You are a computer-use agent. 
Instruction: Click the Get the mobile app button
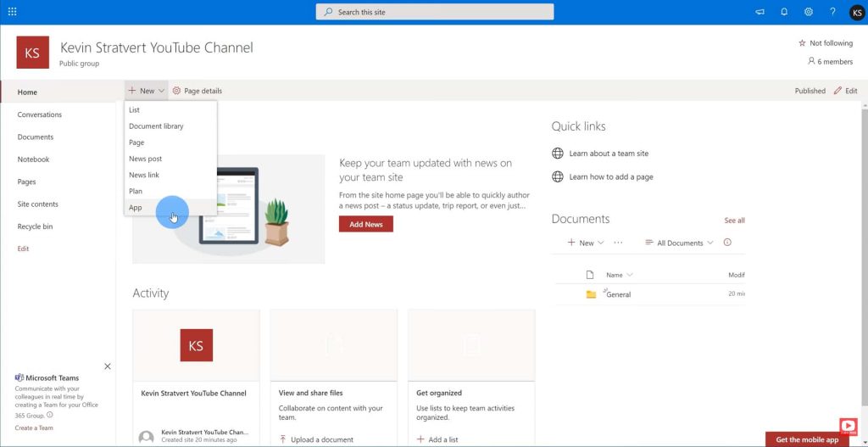click(807, 440)
